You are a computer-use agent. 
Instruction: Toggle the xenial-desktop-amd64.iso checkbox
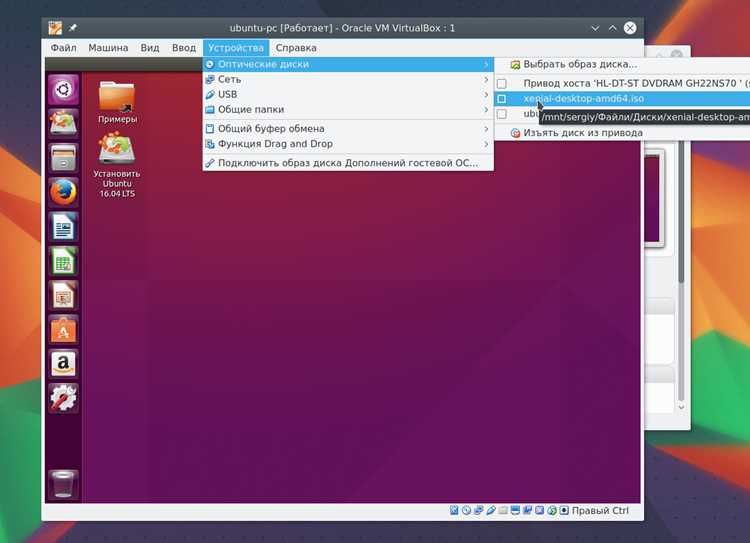[502, 99]
